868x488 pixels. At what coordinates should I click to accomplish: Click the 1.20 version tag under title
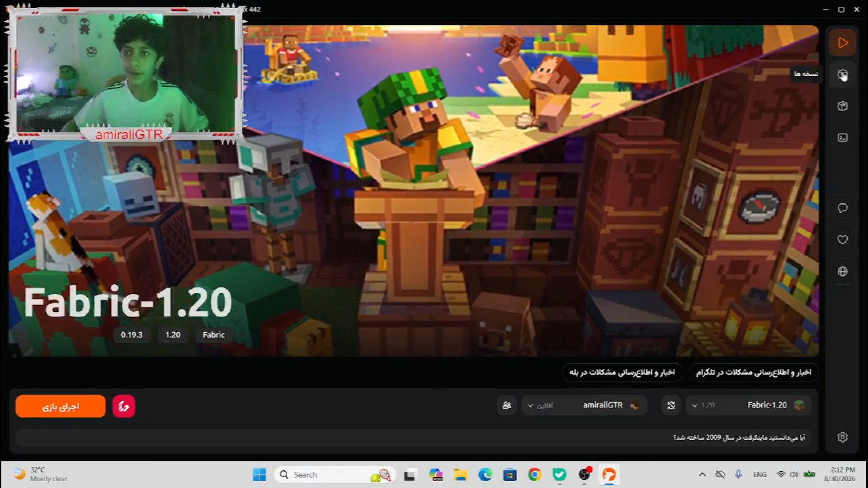[173, 335]
